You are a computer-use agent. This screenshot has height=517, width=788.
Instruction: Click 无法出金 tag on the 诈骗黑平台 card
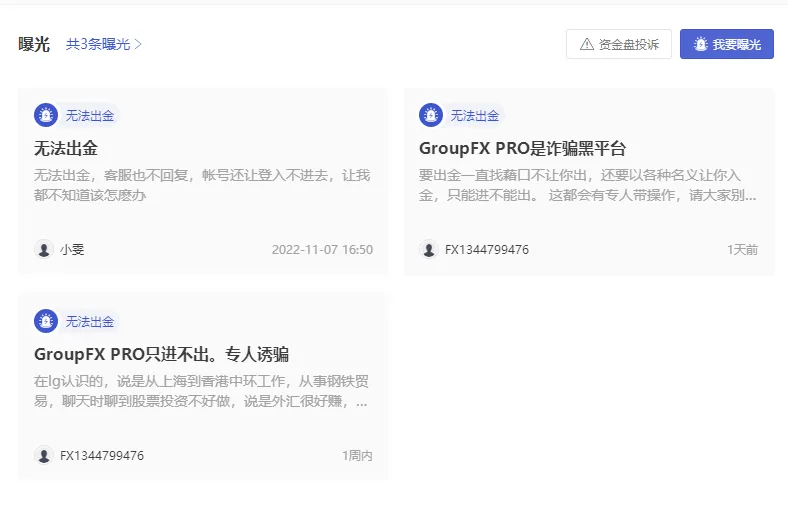475,116
